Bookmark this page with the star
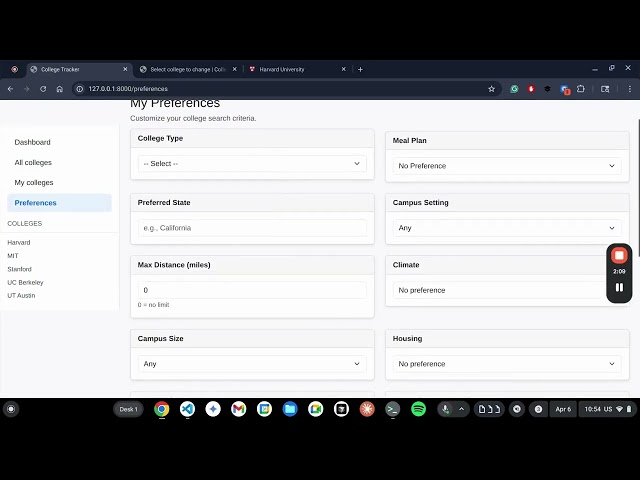The height and width of the screenshot is (480, 640). [491, 89]
